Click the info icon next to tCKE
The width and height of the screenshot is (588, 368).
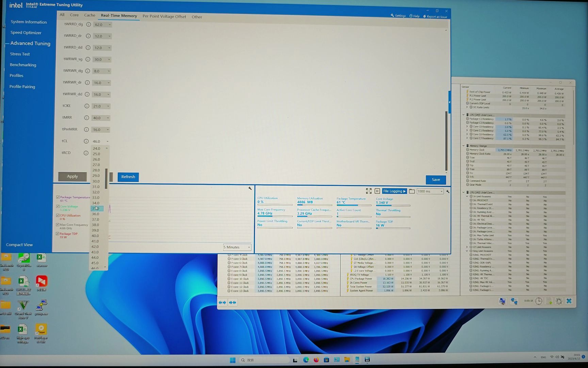coord(87,106)
